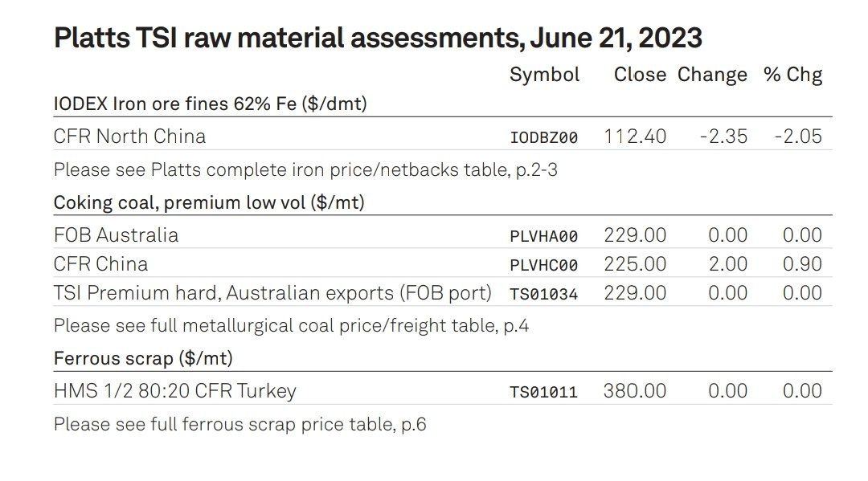The image size is (868, 481).
Task: Select the FOB Australia row label
Action: coord(116,235)
